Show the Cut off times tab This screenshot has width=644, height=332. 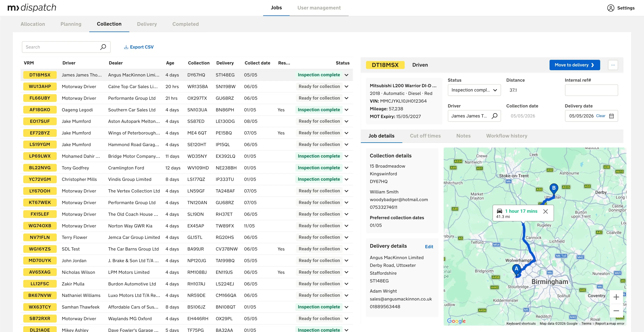pyautogui.click(x=425, y=136)
